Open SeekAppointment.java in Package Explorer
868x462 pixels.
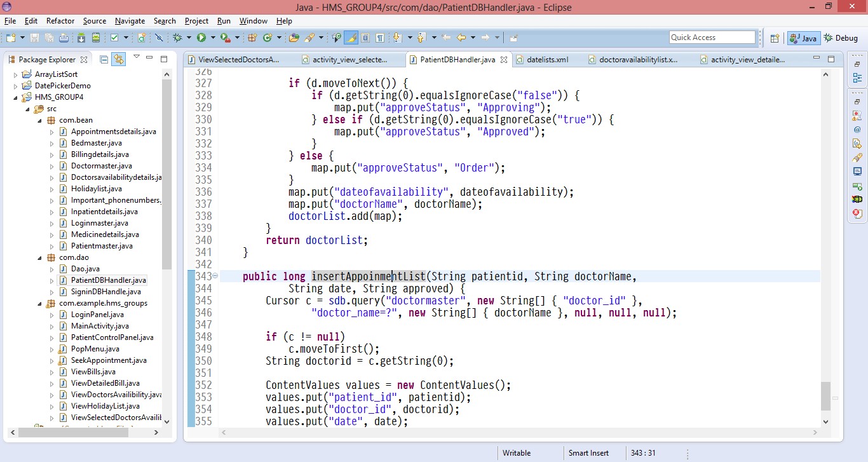pos(108,360)
